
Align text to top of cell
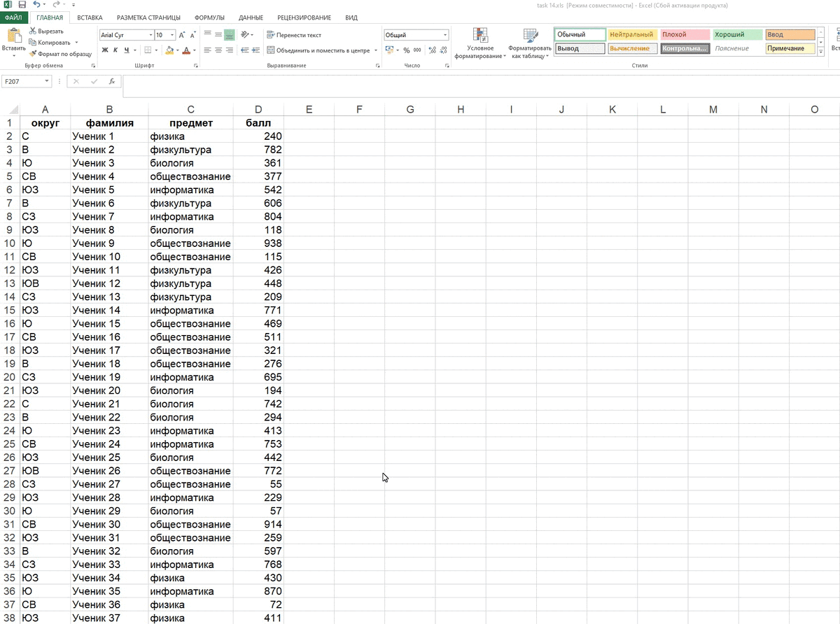tap(207, 34)
